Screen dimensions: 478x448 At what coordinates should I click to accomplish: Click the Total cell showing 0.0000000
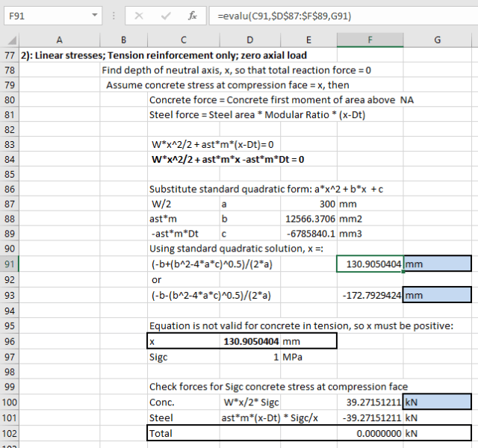click(x=370, y=433)
